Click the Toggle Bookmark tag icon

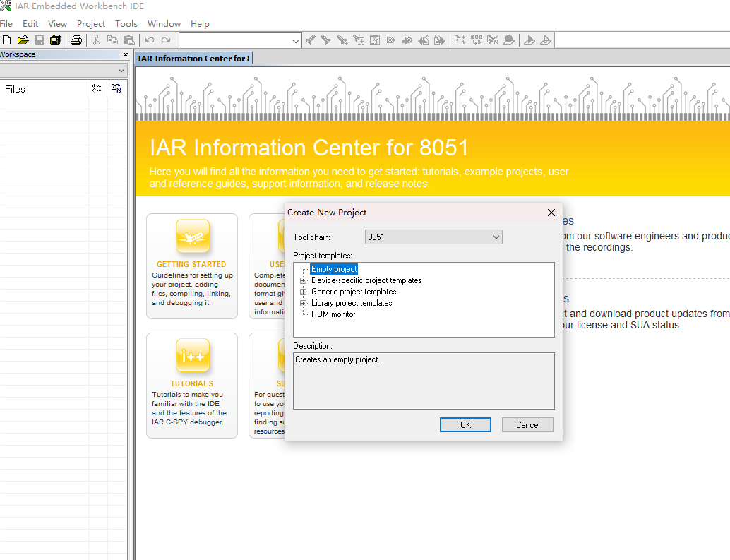tap(391, 40)
